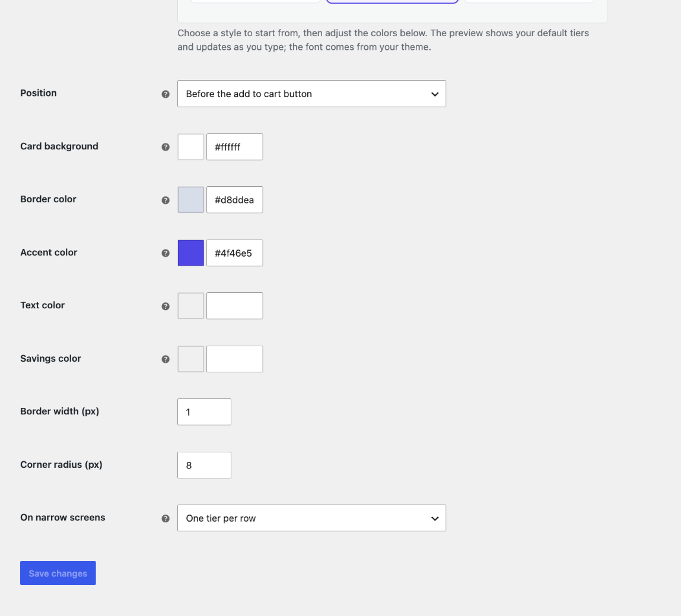
Task: Click the Position label
Action: click(38, 93)
